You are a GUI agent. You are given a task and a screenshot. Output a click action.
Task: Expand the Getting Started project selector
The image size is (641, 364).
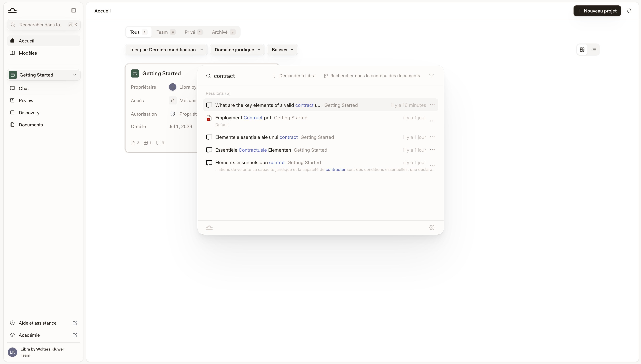(x=44, y=75)
